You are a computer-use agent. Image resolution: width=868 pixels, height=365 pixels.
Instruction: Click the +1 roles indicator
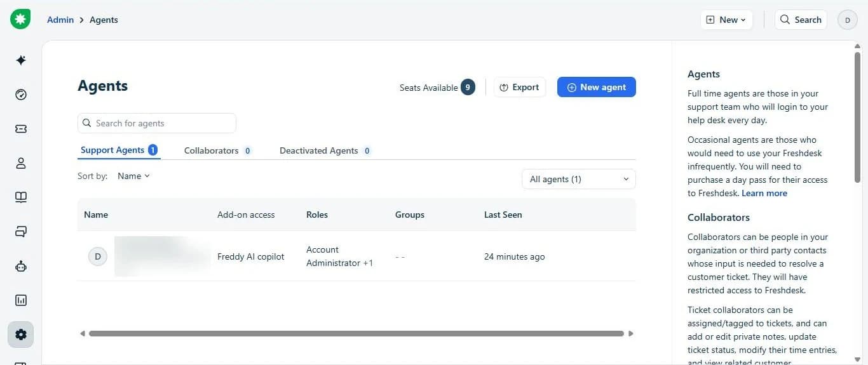pos(368,263)
